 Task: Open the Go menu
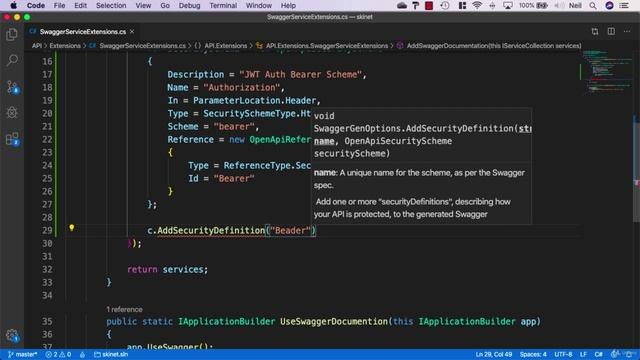click(x=165, y=5)
